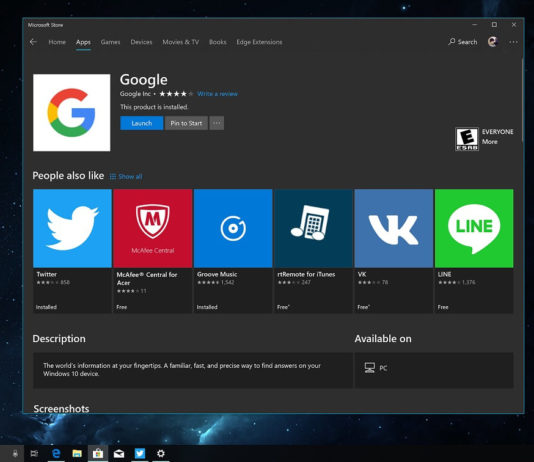The height and width of the screenshot is (462, 534).
Task: Open the VK app tile
Action: click(x=394, y=251)
